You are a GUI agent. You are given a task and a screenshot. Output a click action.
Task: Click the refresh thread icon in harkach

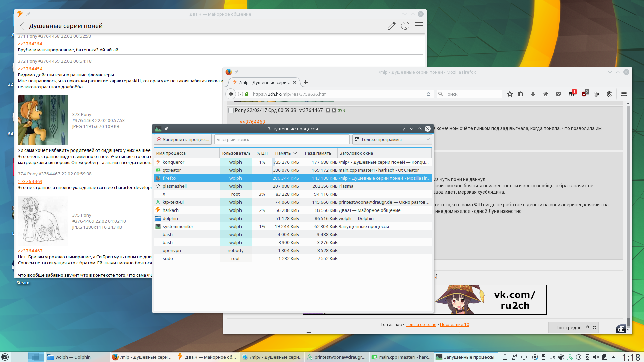pos(405,26)
